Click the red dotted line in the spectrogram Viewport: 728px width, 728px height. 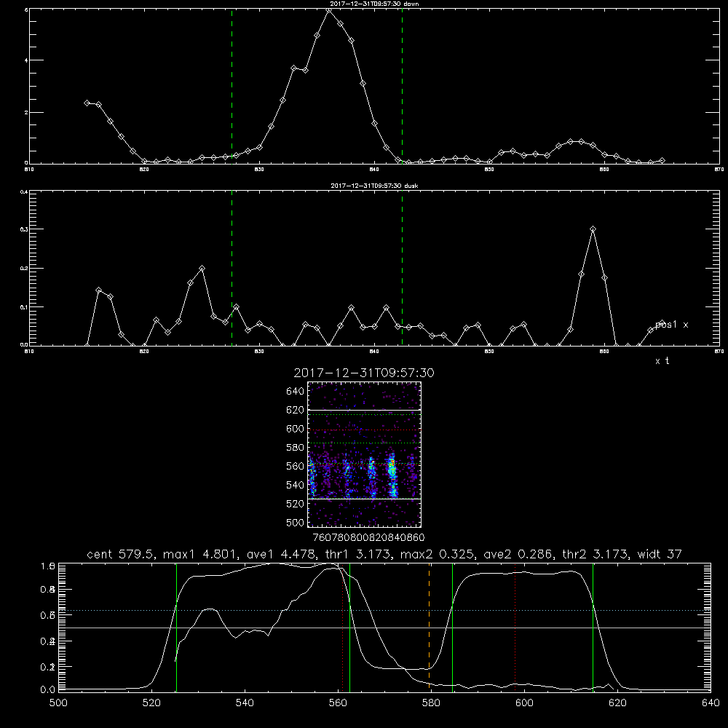pos(364,430)
